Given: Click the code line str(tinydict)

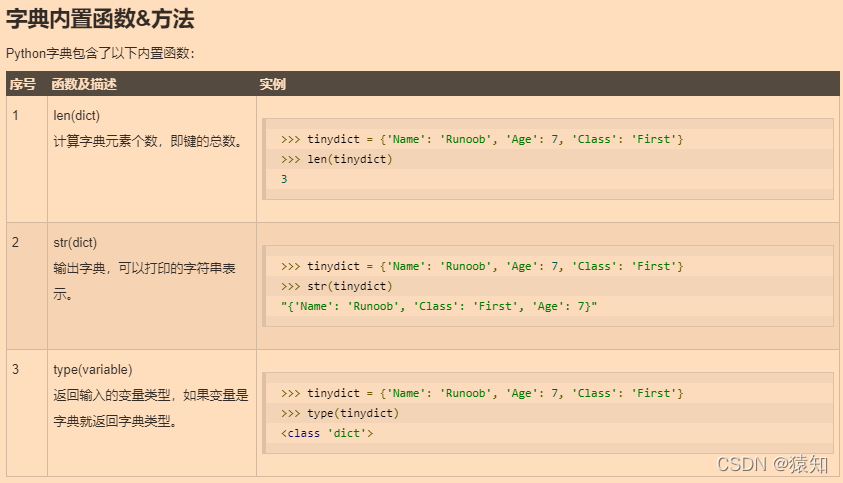Looking at the screenshot, I should click(x=337, y=286).
